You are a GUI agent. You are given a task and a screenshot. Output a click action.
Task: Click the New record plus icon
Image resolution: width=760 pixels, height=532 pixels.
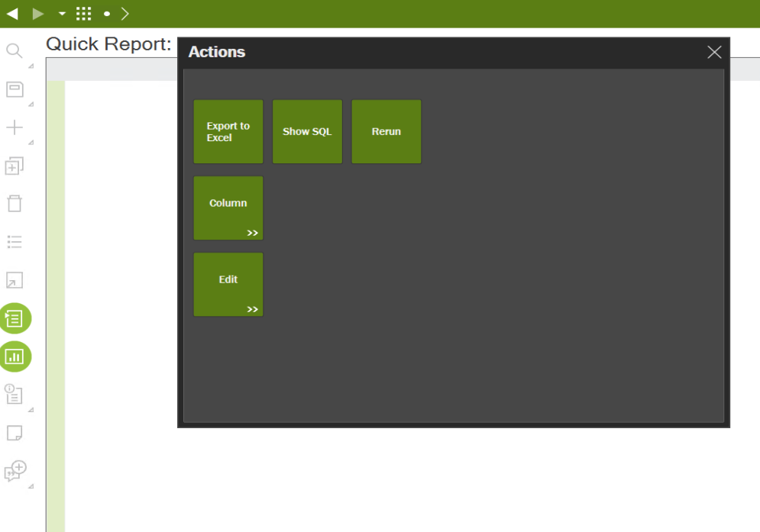click(15, 127)
